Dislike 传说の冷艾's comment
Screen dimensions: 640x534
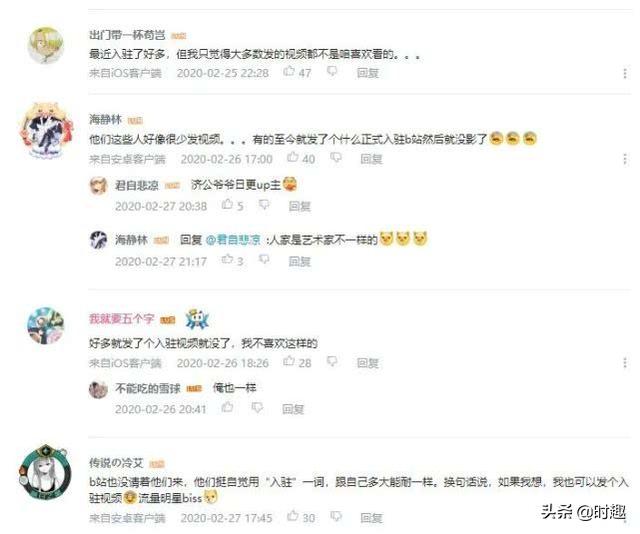pyautogui.click(x=336, y=517)
